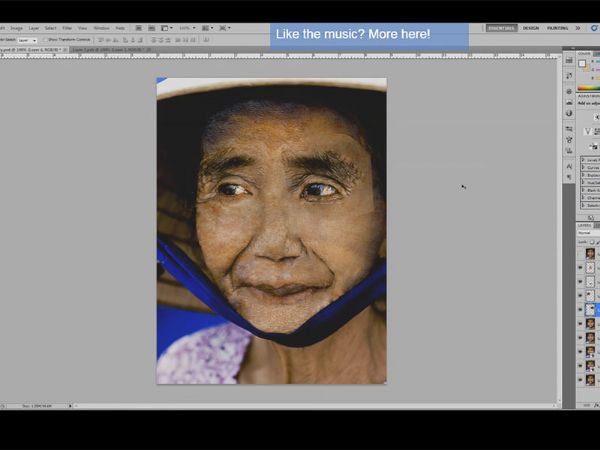Open the Screen Mode dropdown
This screenshot has height=450, width=600.
225,28
